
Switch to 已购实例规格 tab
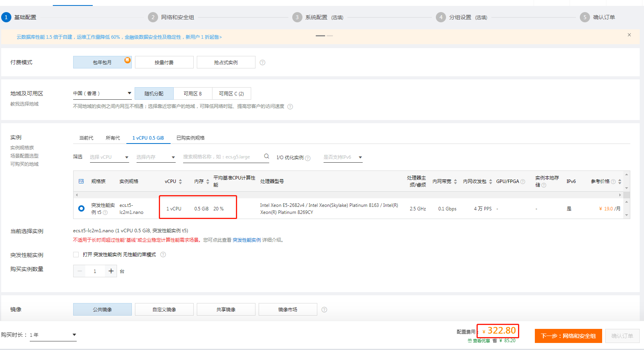tap(191, 138)
